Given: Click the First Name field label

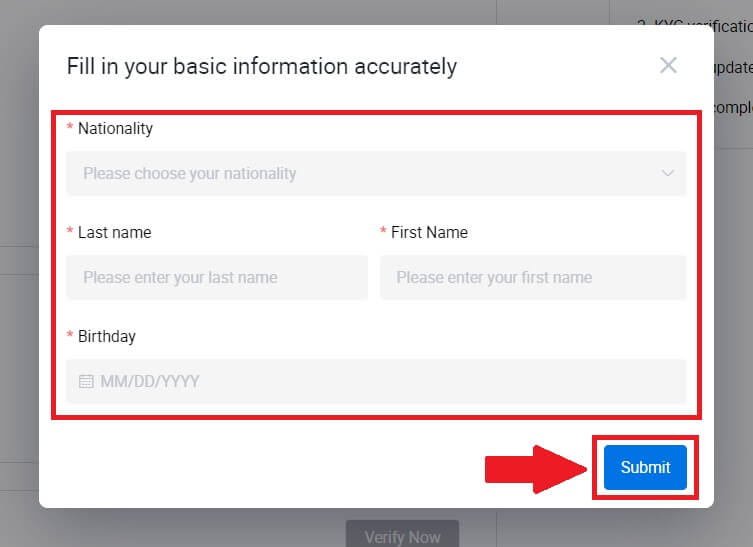Looking at the screenshot, I should point(429,233).
